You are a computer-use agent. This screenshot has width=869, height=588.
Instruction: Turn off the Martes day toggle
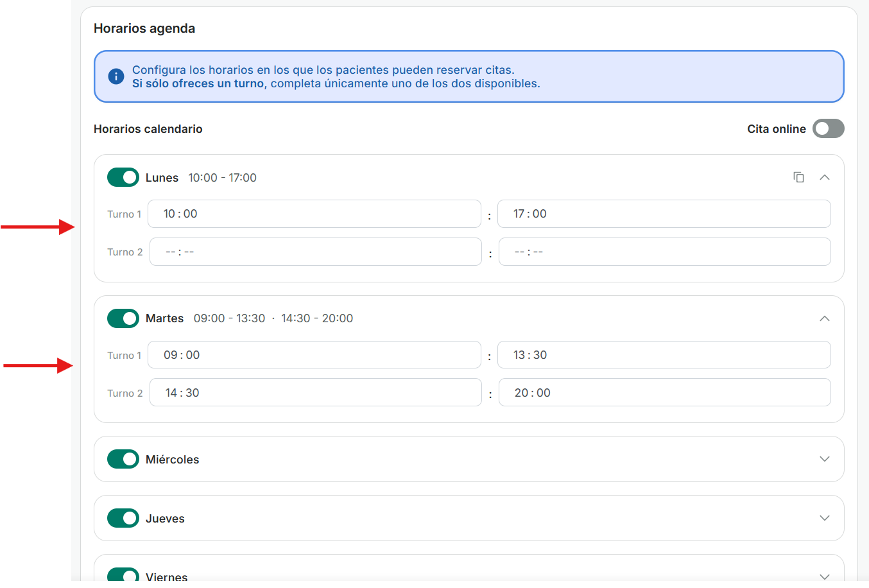click(x=123, y=318)
